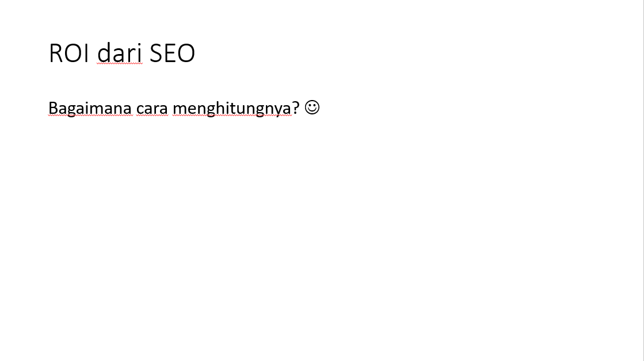Screen dimensions: 644x361
Task: Place cursor just before Bagaimana
Action: (x=48, y=108)
